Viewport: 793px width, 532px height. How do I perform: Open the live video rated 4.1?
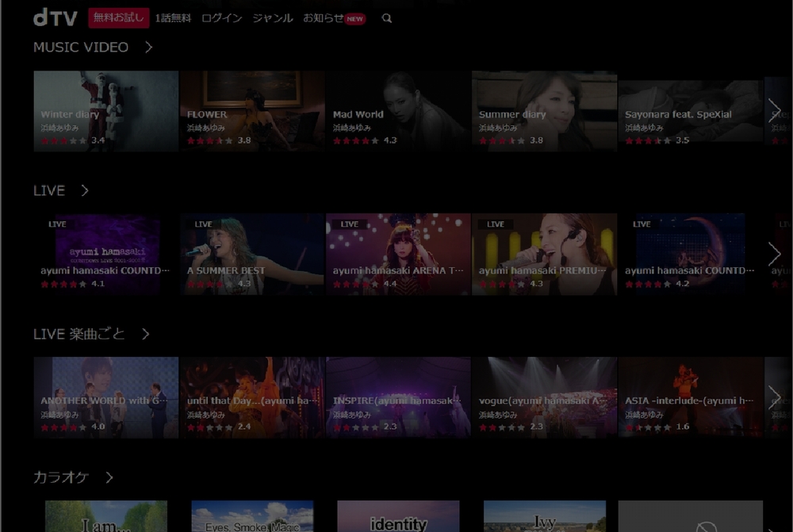coord(105,255)
